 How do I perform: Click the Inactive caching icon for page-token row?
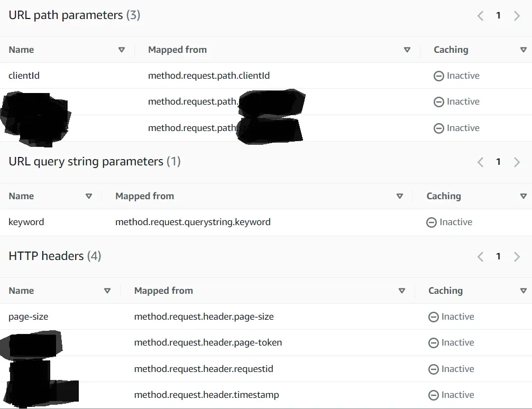coord(433,343)
